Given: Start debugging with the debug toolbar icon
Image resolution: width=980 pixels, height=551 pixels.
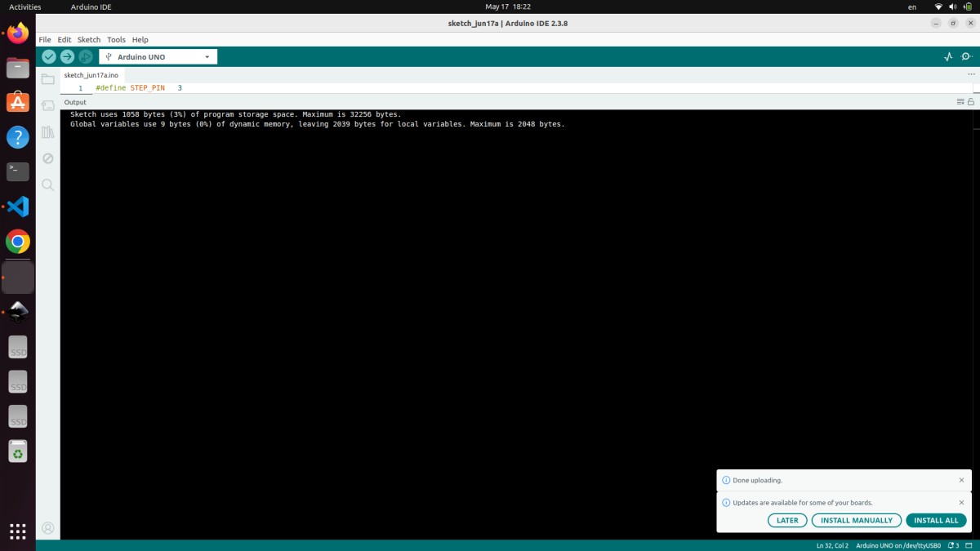Looking at the screenshot, I should tap(85, 56).
